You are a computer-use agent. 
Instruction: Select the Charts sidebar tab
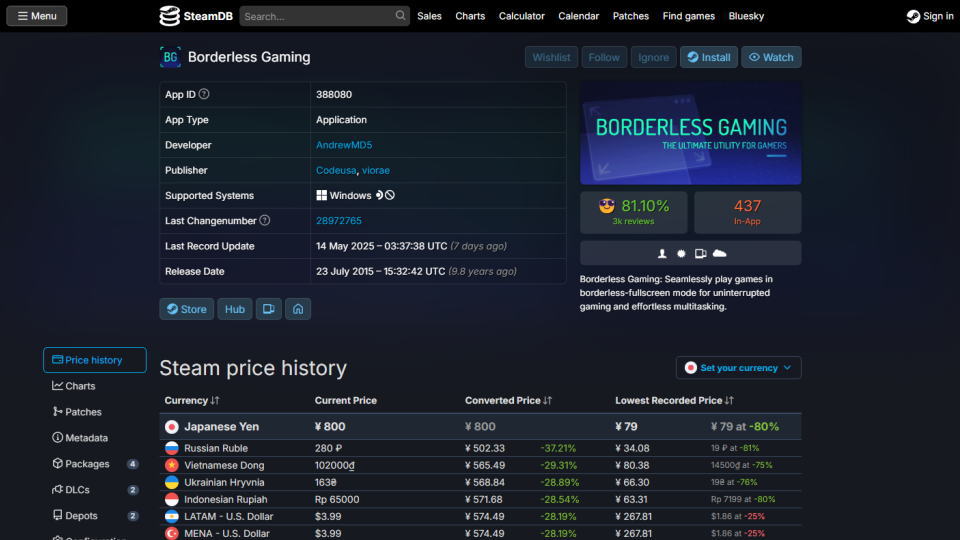coord(95,386)
